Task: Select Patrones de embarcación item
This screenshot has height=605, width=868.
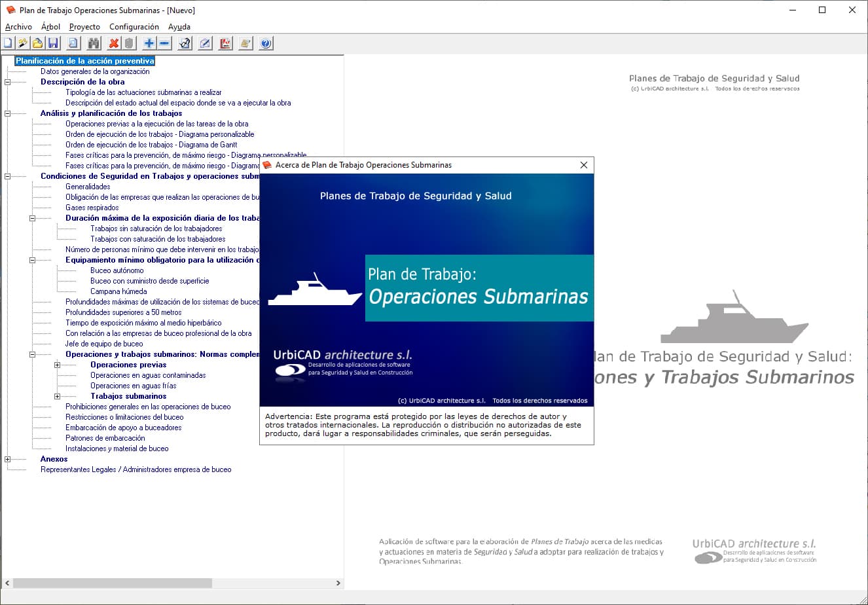Action: pyautogui.click(x=105, y=438)
